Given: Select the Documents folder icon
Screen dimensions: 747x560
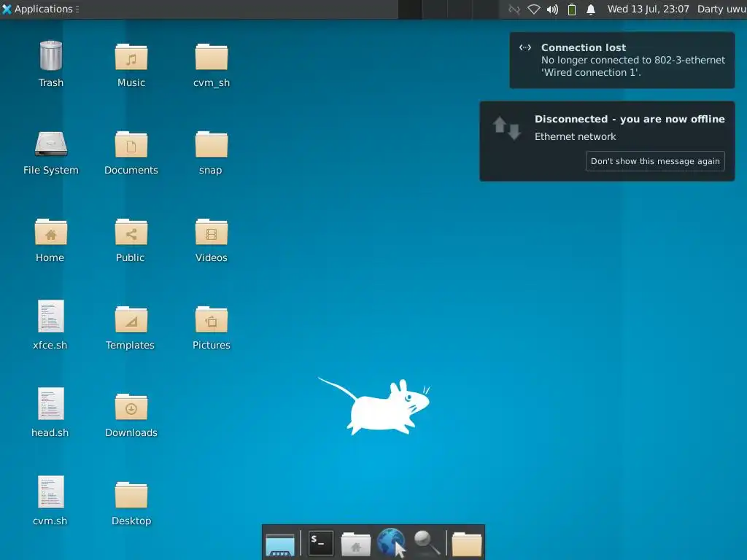Looking at the screenshot, I should pos(131,144).
